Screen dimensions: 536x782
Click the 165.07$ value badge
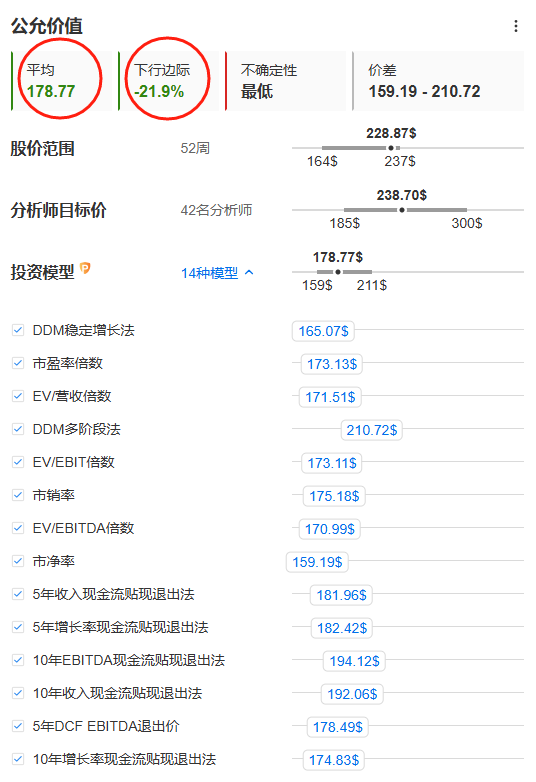323,331
